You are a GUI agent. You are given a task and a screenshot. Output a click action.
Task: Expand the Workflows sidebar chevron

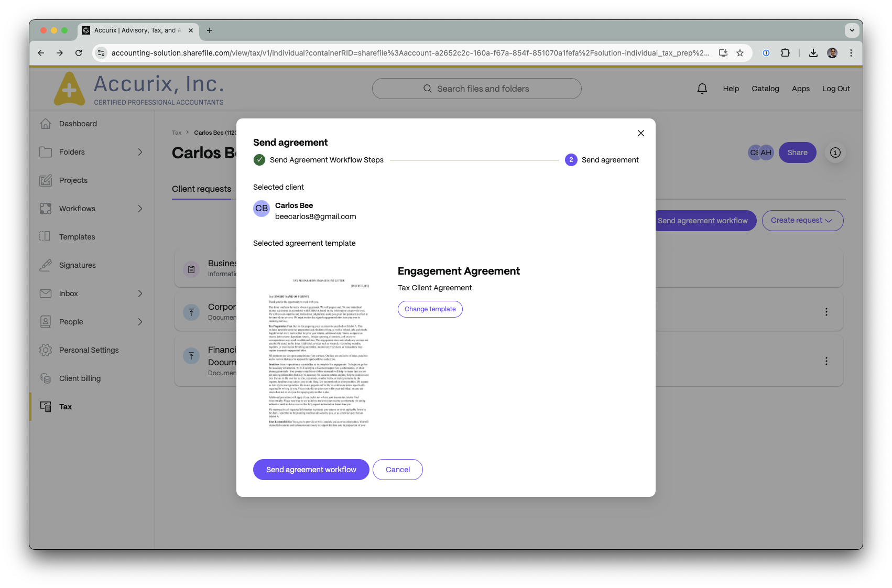click(x=140, y=209)
